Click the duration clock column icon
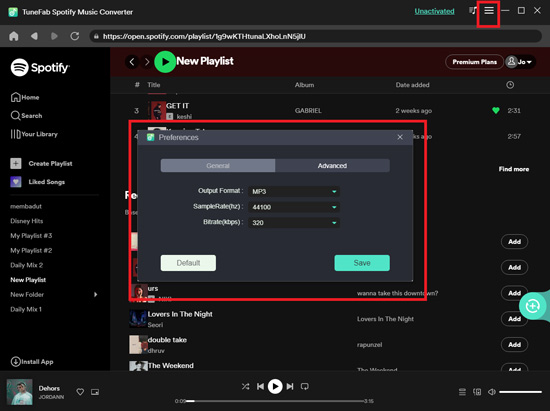 coord(510,85)
